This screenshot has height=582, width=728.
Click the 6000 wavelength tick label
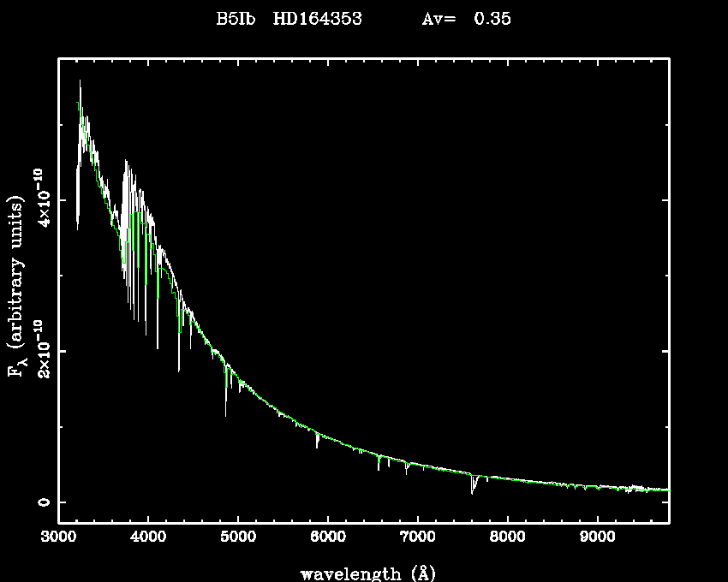click(328, 538)
